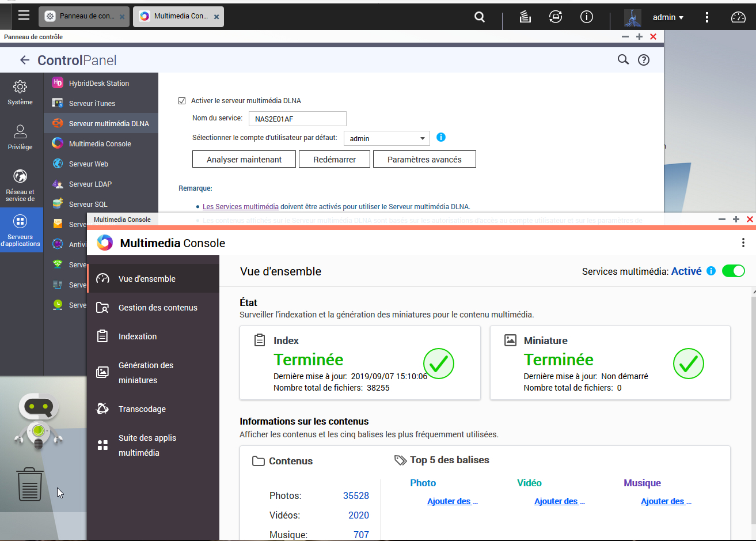This screenshot has height=541, width=756.
Task: Click Redémarrer button
Action: 335,159
